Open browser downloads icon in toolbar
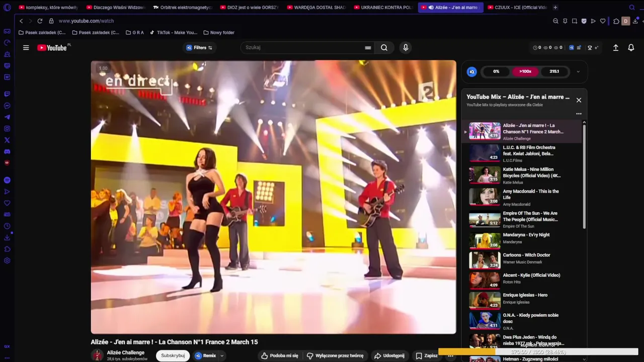The height and width of the screenshot is (362, 644). pos(635,21)
